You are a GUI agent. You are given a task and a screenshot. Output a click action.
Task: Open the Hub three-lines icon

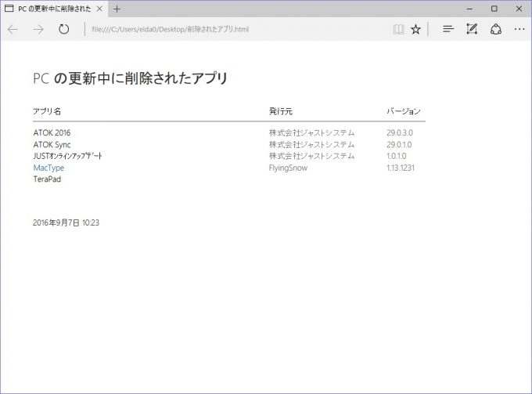[x=448, y=29]
